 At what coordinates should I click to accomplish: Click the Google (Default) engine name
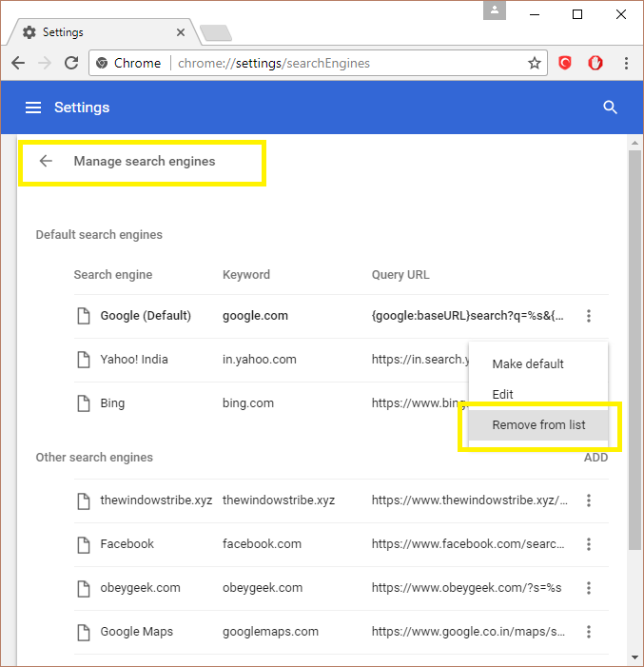[x=146, y=316]
